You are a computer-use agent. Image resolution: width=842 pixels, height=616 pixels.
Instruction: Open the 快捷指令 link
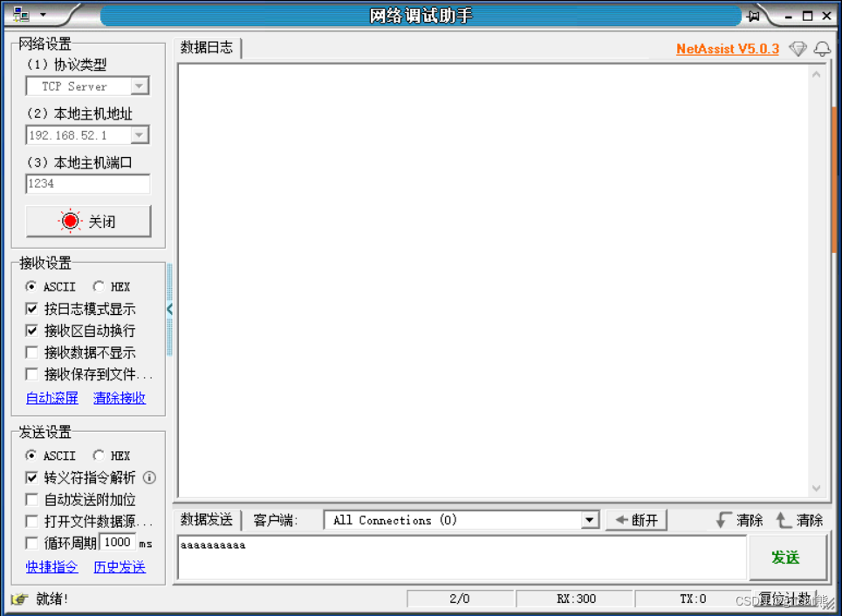[52, 567]
